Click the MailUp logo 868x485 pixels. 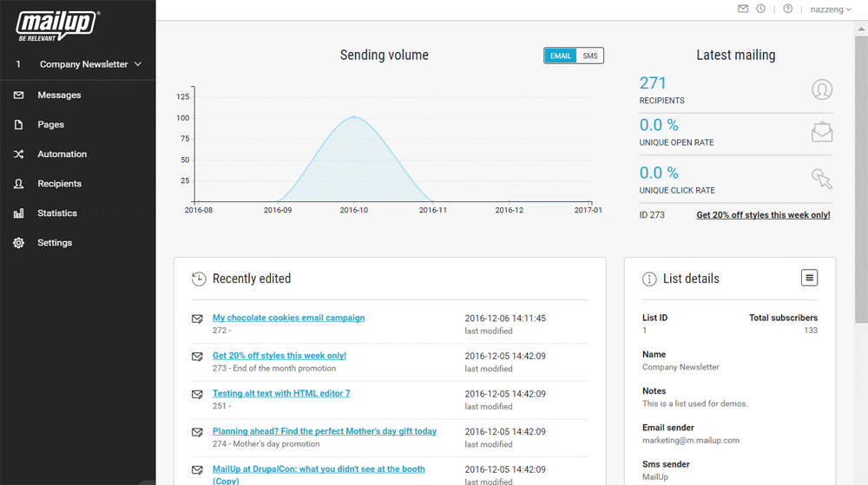tap(58, 26)
